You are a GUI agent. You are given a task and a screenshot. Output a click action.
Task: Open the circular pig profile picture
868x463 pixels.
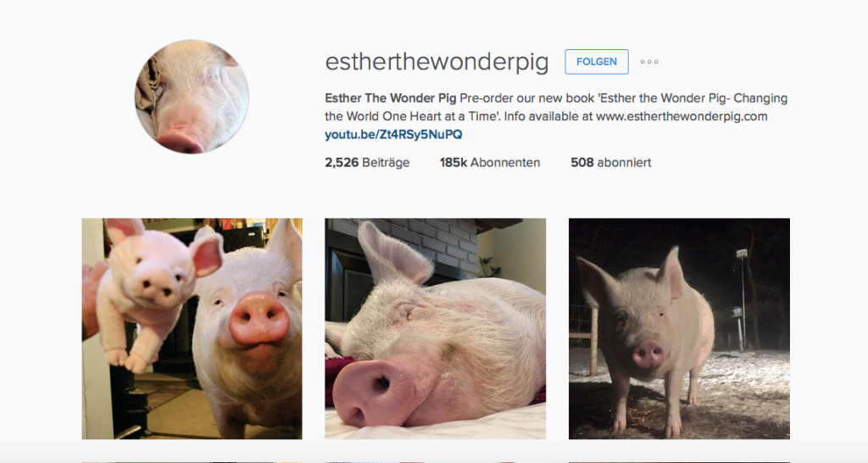click(x=192, y=97)
